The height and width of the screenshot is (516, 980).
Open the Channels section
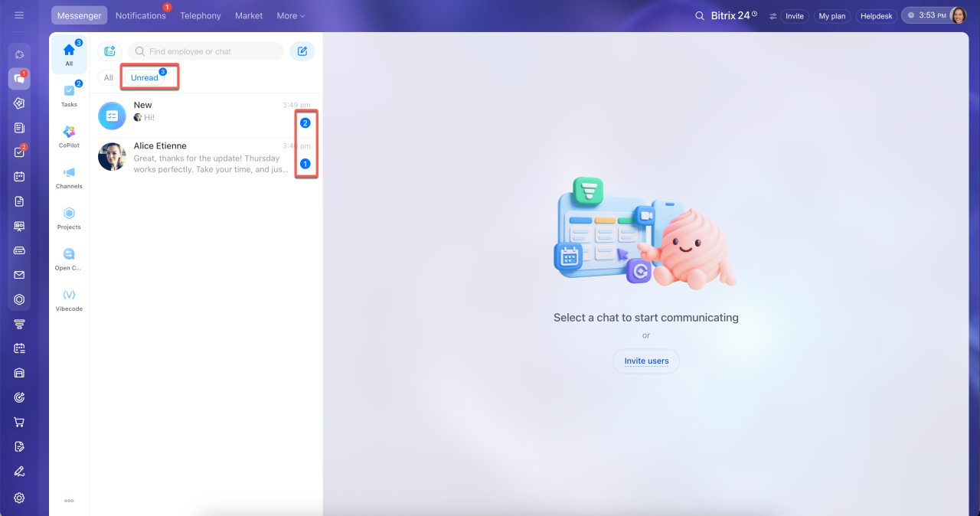(69, 177)
